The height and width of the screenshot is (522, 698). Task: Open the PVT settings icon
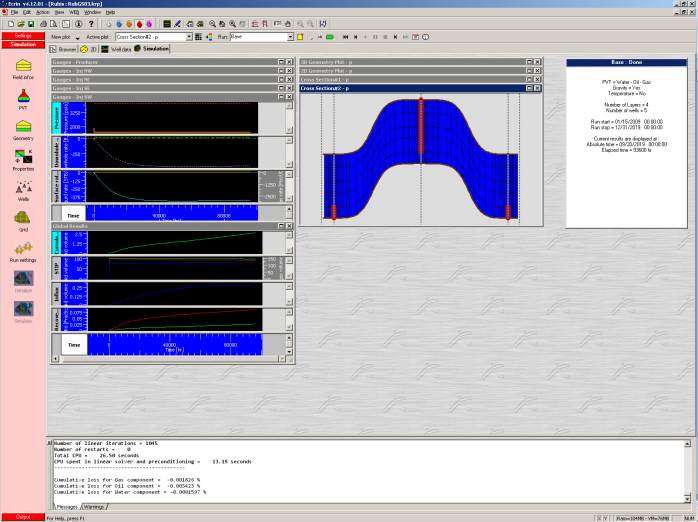coord(22,98)
